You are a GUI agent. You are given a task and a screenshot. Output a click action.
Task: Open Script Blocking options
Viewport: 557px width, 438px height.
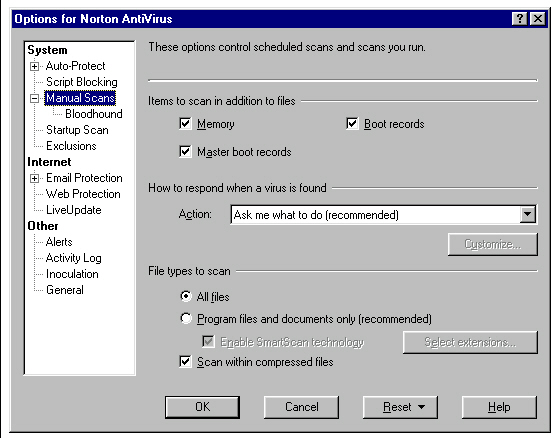(82, 82)
